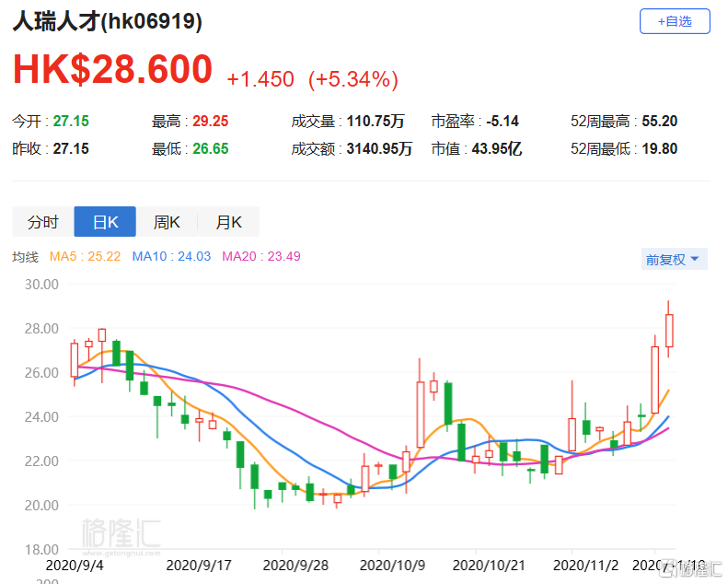Click the HK$28.600 current price
This screenshot has width=728, height=584.
tap(112, 71)
